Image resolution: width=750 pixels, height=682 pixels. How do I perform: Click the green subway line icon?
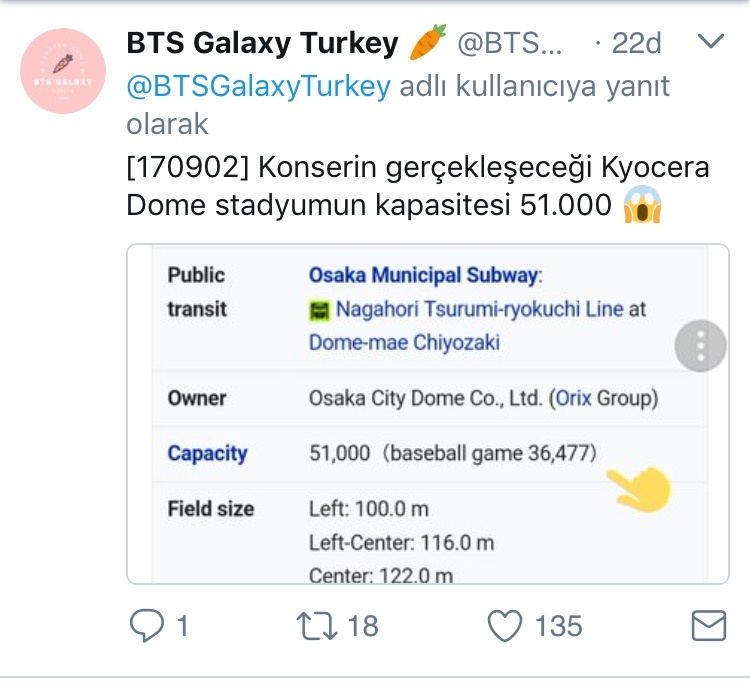coord(320,309)
